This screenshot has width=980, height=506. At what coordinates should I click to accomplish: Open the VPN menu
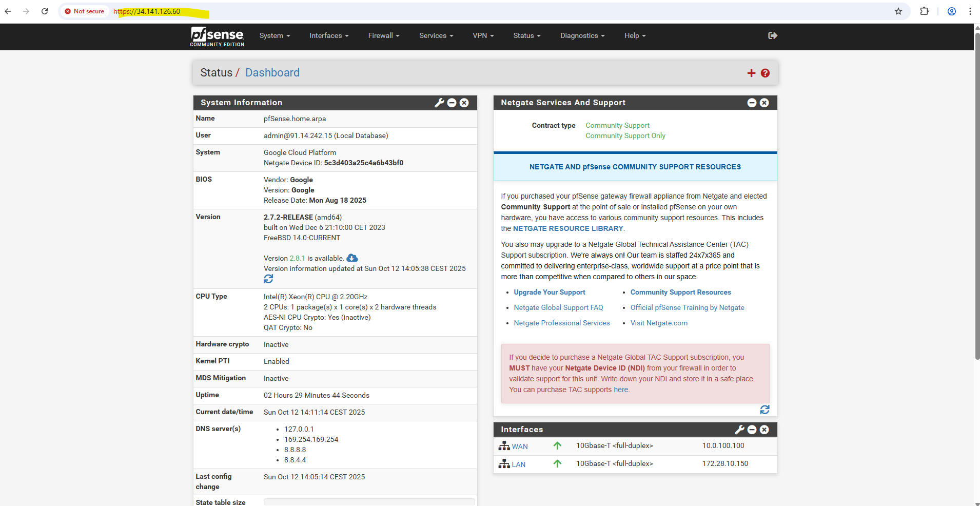[483, 35]
